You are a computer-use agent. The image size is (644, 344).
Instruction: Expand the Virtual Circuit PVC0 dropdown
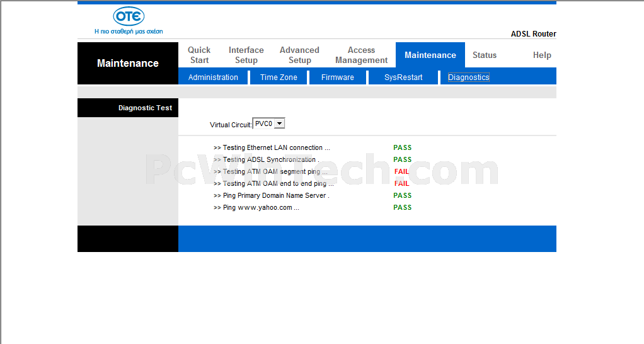(268, 123)
